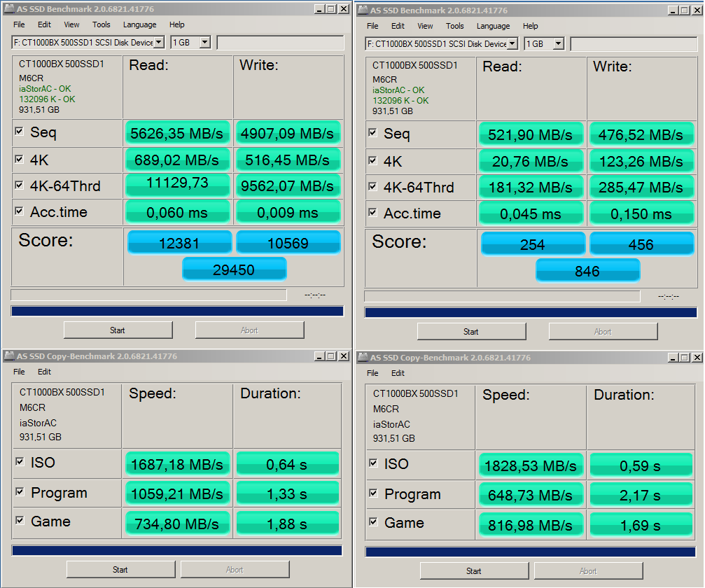The width and height of the screenshot is (705, 588).
Task: Uncheck the Seq test in the left benchmark window
Action: [x=19, y=131]
